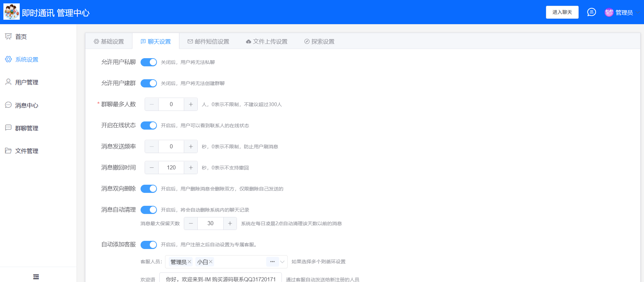The height and width of the screenshot is (282, 644).
Task: Switch to the 基础设置 tab
Action: (x=109, y=42)
